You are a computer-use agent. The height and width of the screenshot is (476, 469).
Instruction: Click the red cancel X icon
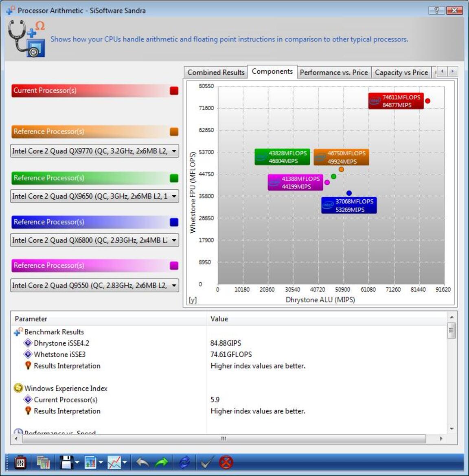[x=226, y=463]
